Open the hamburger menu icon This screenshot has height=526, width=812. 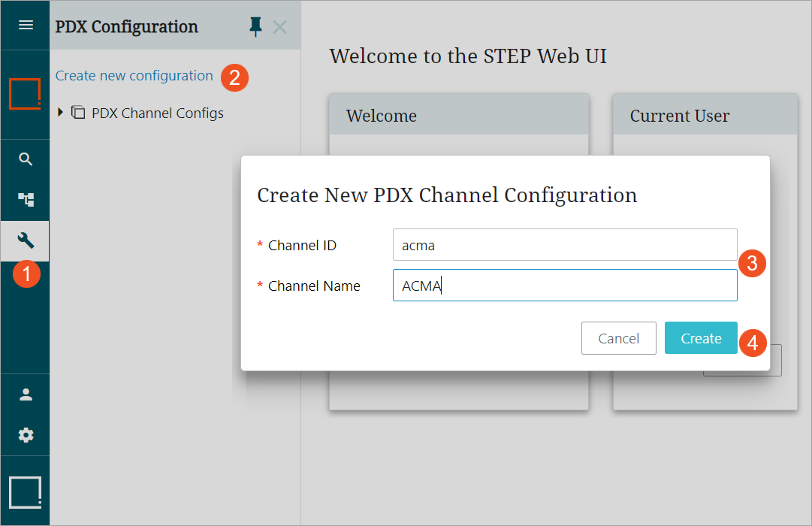pyautogui.click(x=26, y=25)
